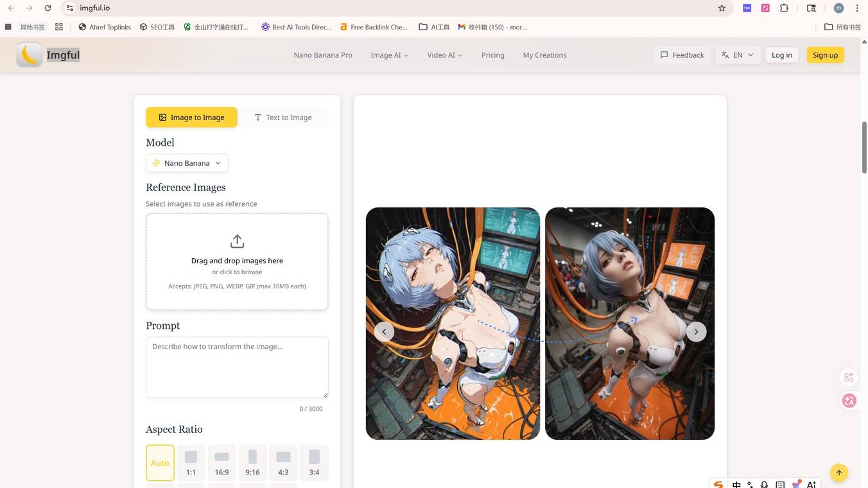Open the Gmail 收件箱 bookmark
Image resolution: width=868 pixels, height=488 pixels.
click(x=492, y=27)
